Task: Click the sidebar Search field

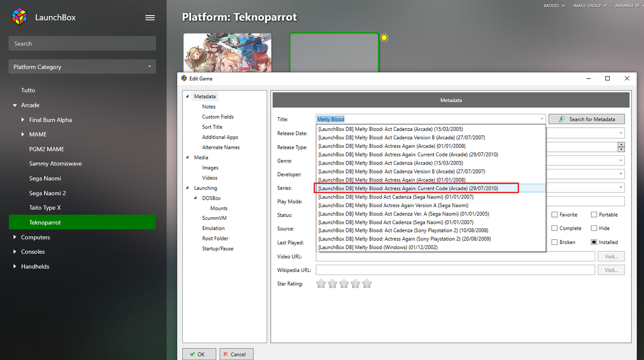Action: coord(82,44)
